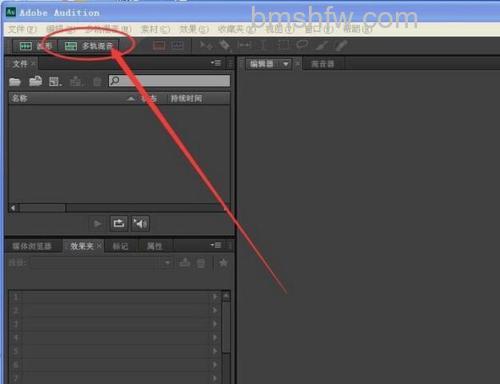500x384 pixels.
Task: Expand effect slot 4 arrow
Action: pos(215,338)
